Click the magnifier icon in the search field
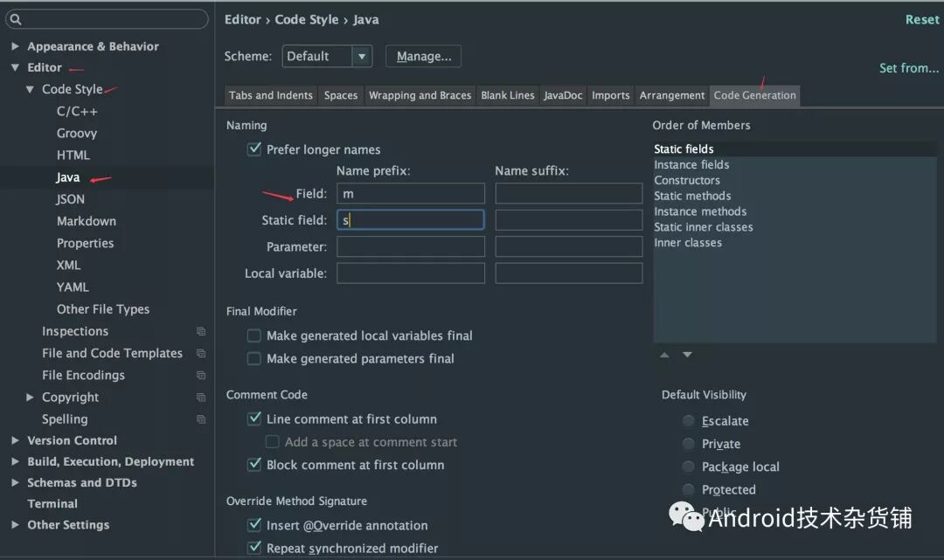944x560 pixels. pos(16,17)
